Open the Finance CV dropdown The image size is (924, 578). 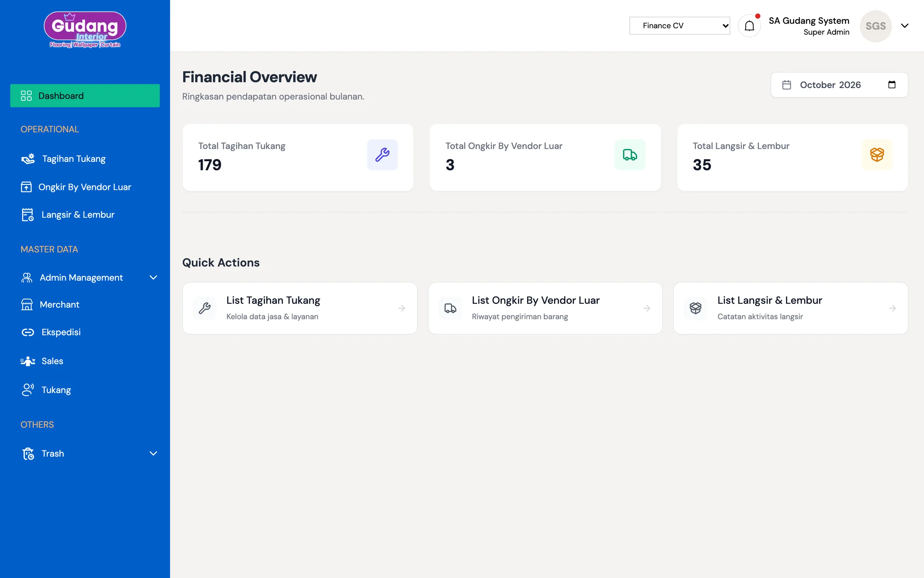point(680,25)
